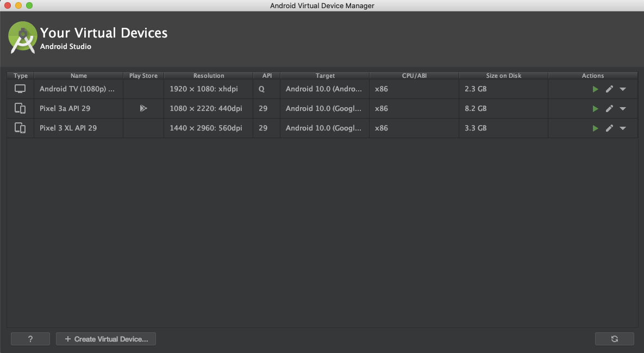The width and height of the screenshot is (644, 353).
Task: Click Pixel 3a target 'Android 10.0 (Googl...'
Action: tap(324, 108)
